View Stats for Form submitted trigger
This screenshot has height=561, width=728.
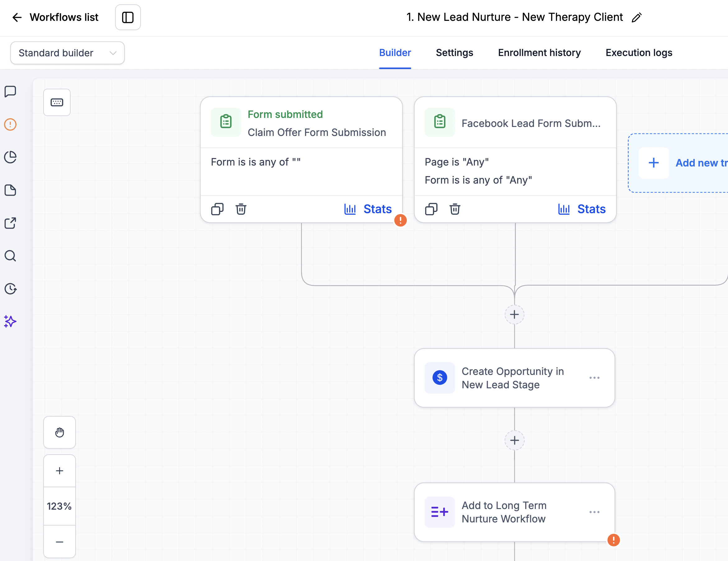pyautogui.click(x=368, y=209)
